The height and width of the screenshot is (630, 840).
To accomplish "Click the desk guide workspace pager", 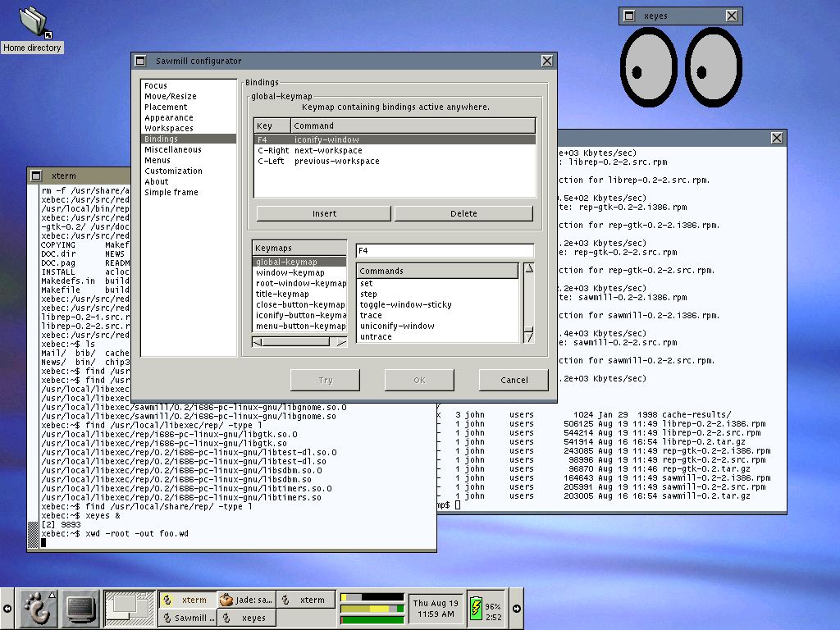I will [x=129, y=608].
